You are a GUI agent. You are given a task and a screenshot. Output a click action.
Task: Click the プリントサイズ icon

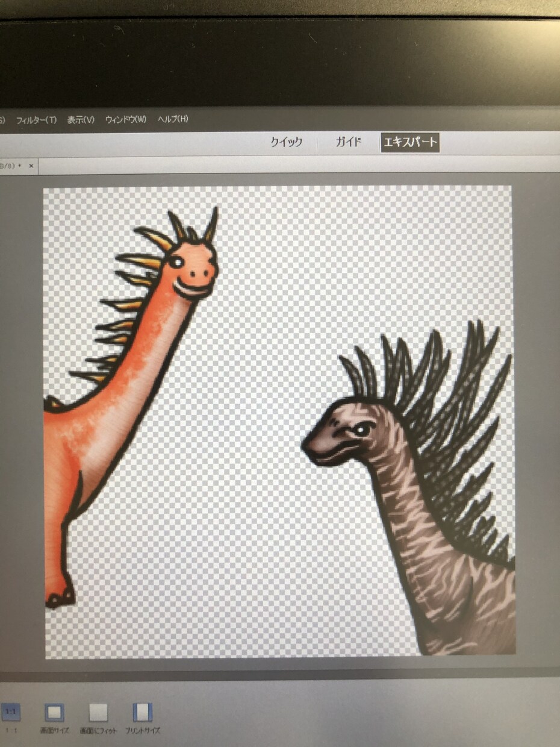point(143,713)
